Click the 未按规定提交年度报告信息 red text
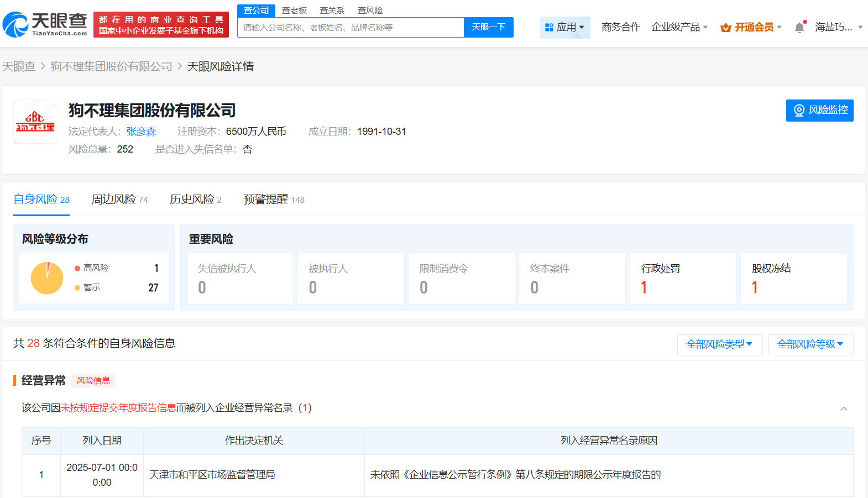868x498 pixels. coord(118,408)
